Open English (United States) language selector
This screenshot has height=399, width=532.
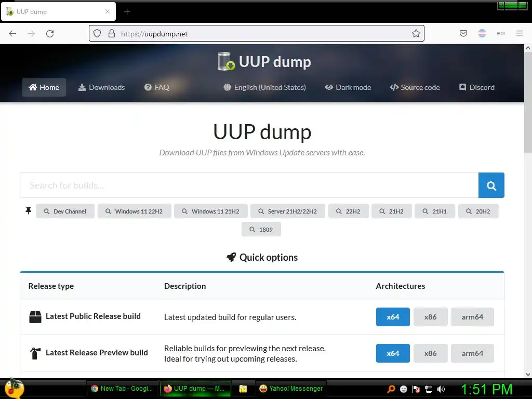pos(264,87)
